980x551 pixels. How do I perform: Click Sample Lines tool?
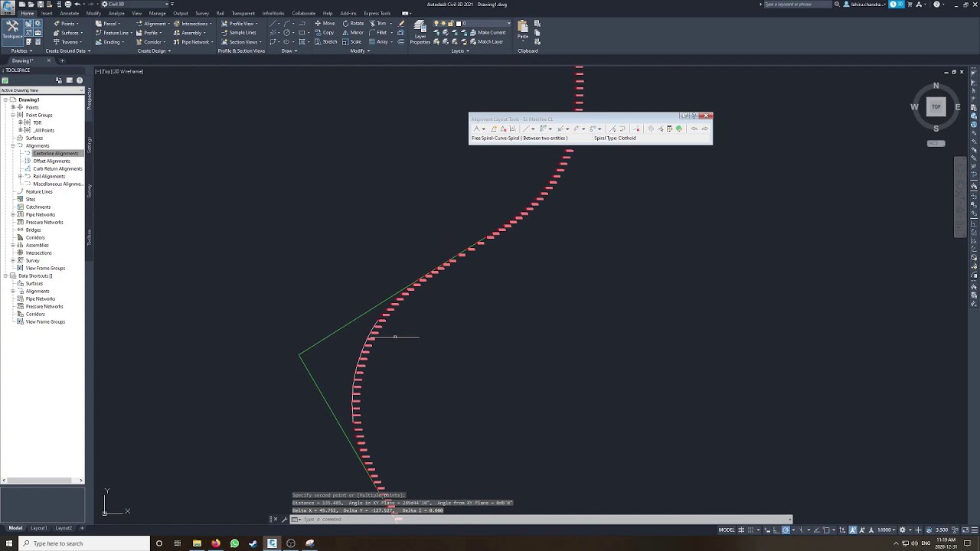coord(239,33)
